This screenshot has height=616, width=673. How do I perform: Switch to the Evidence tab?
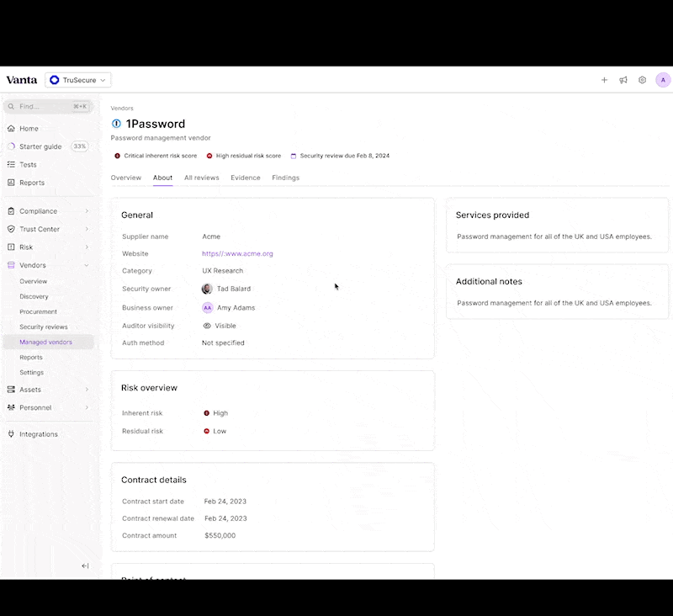coord(246,178)
